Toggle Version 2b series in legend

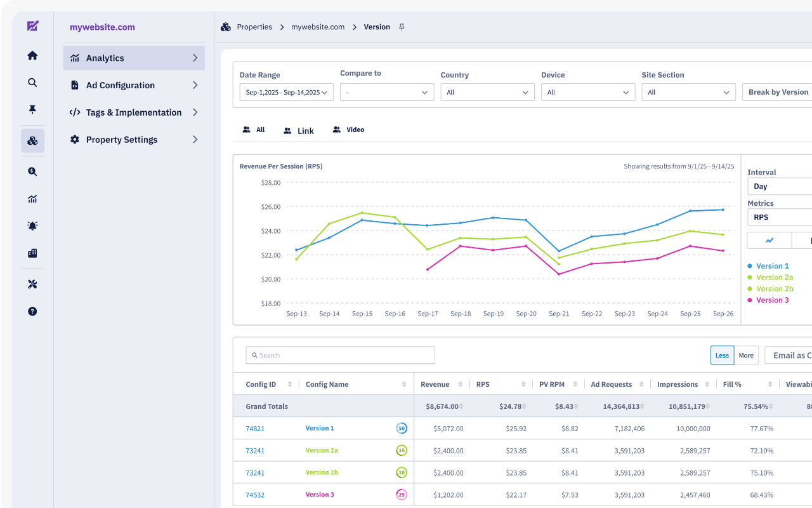[770, 289]
